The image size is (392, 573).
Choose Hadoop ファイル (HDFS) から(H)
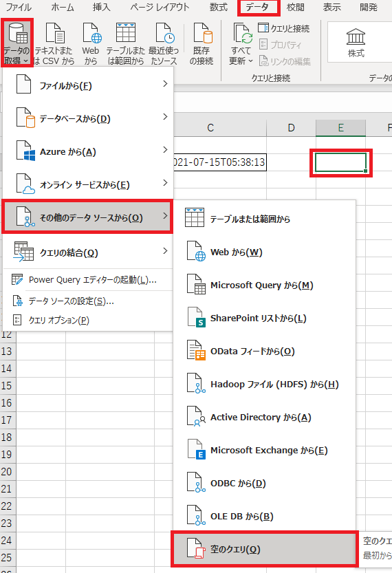click(x=264, y=384)
